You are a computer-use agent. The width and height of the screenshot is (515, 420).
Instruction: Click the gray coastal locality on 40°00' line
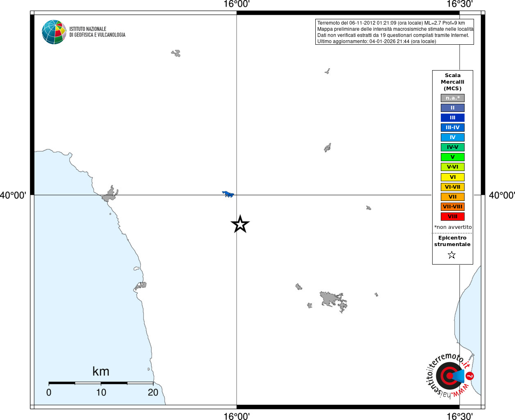click(110, 194)
